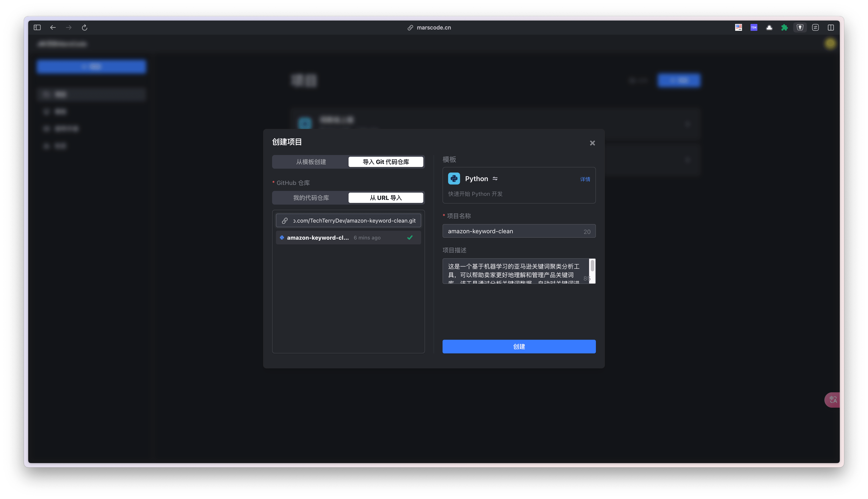Image resolution: width=868 pixels, height=499 pixels.
Task: Click the blue 创建 button
Action: [x=519, y=347]
